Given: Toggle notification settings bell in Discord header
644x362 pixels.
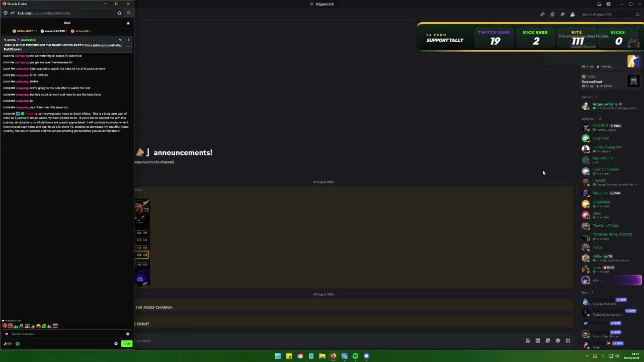Looking at the screenshot, I should [x=552, y=14].
